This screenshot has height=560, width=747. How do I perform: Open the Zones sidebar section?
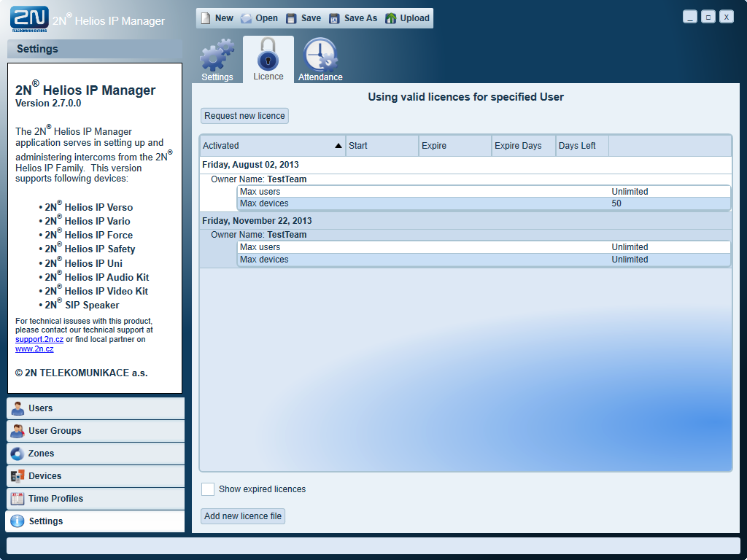point(96,454)
